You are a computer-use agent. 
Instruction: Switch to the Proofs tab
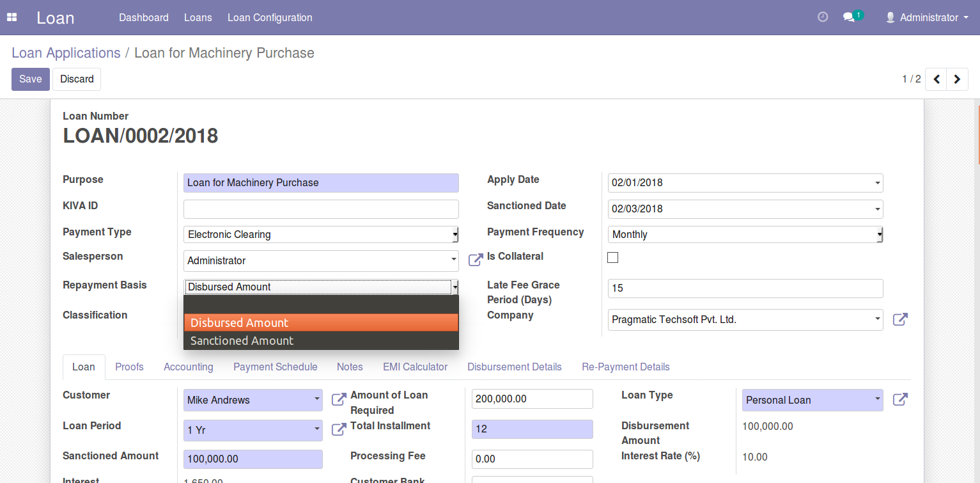click(129, 367)
